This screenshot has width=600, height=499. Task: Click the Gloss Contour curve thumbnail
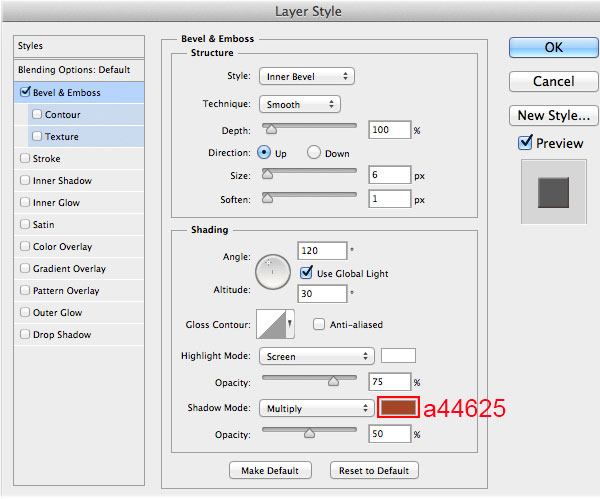[271, 324]
